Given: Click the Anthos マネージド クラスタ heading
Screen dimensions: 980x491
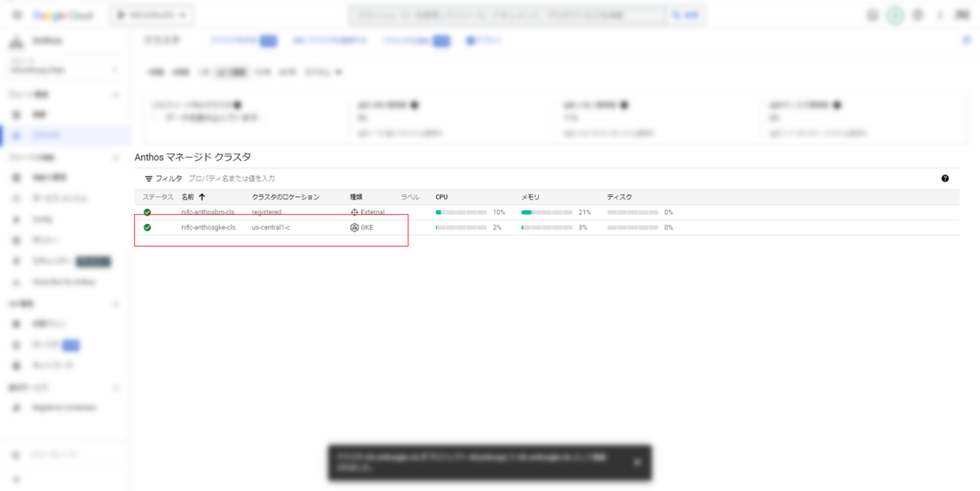Looking at the screenshot, I should coord(193,156).
